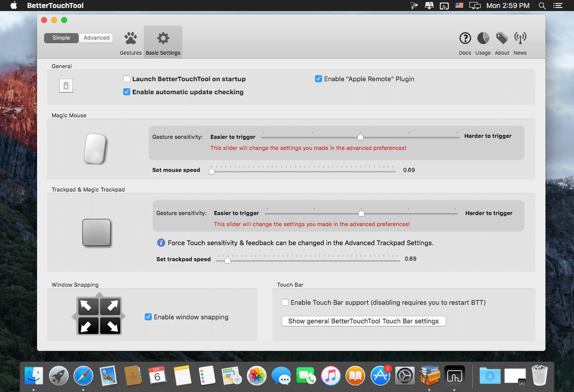Enable Launch BetterTouchTool on startup
The image size is (574, 392).
pos(127,79)
